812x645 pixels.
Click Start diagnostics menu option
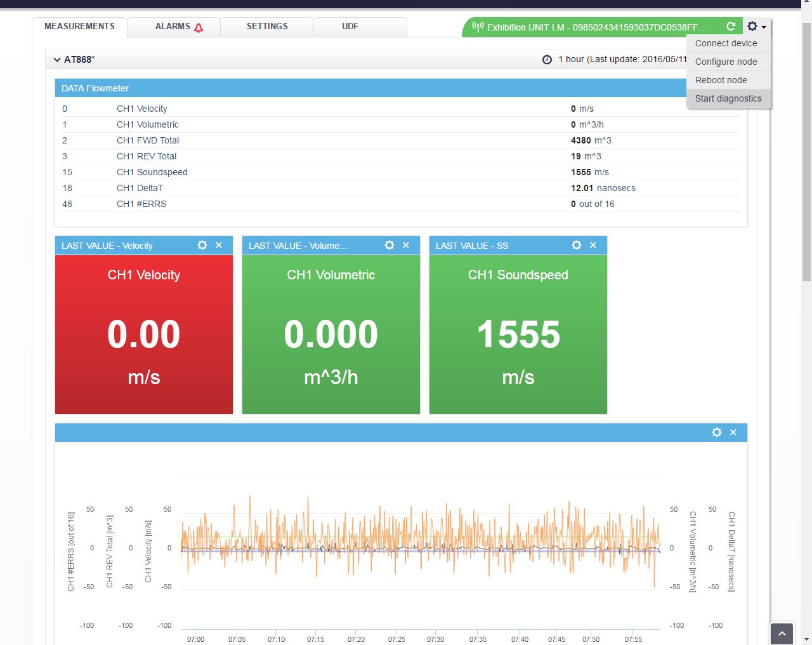point(728,98)
